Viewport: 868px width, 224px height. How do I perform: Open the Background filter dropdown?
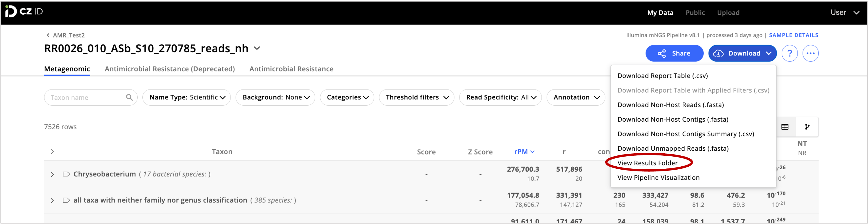[x=275, y=97]
